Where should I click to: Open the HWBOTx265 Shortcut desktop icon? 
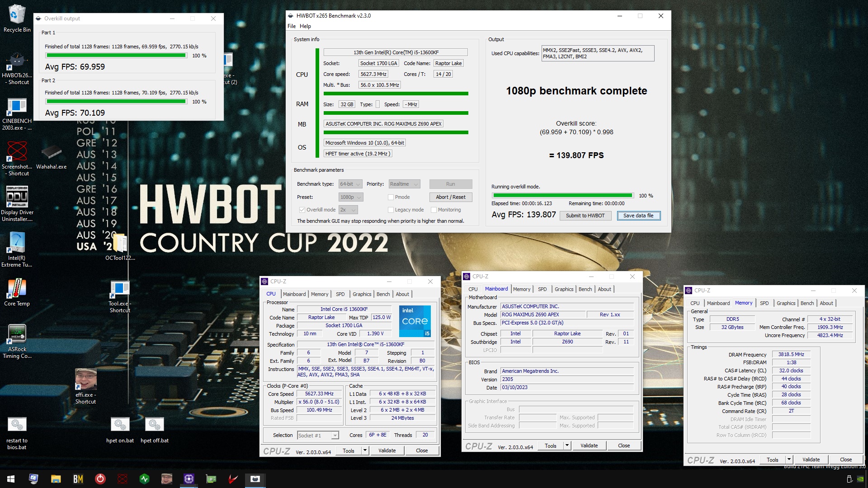pyautogui.click(x=17, y=69)
